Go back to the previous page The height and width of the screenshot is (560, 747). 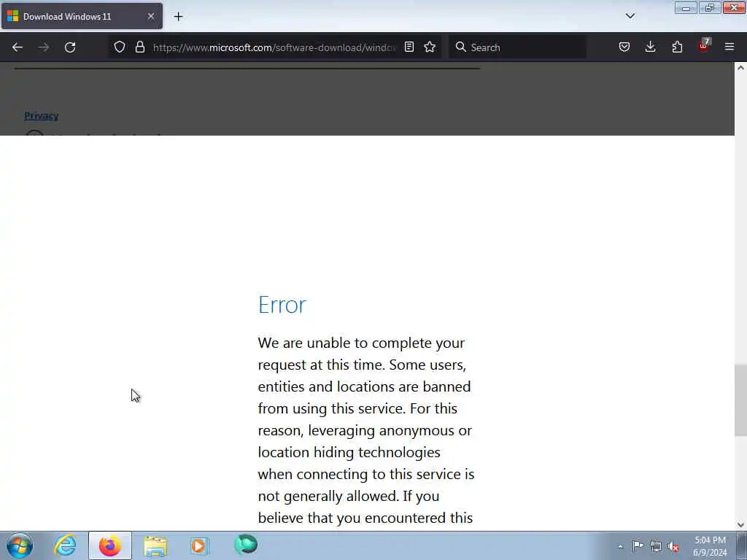click(x=18, y=47)
